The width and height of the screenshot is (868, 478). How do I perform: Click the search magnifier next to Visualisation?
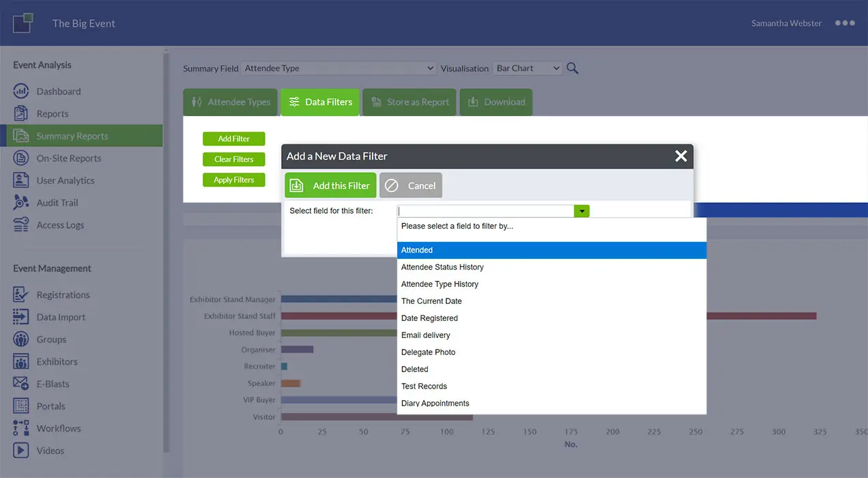click(x=572, y=68)
